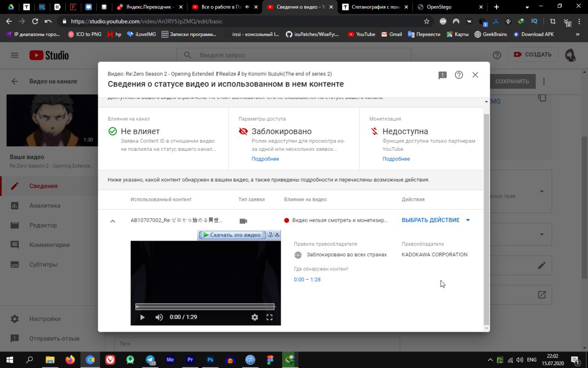Click the background page open-in-new icon
The width and height of the screenshot is (588, 368).
click(542, 295)
